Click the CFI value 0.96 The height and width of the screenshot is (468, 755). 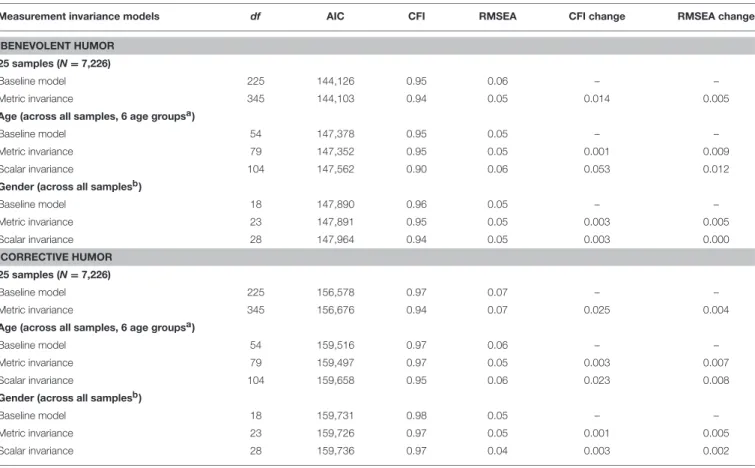417,204
